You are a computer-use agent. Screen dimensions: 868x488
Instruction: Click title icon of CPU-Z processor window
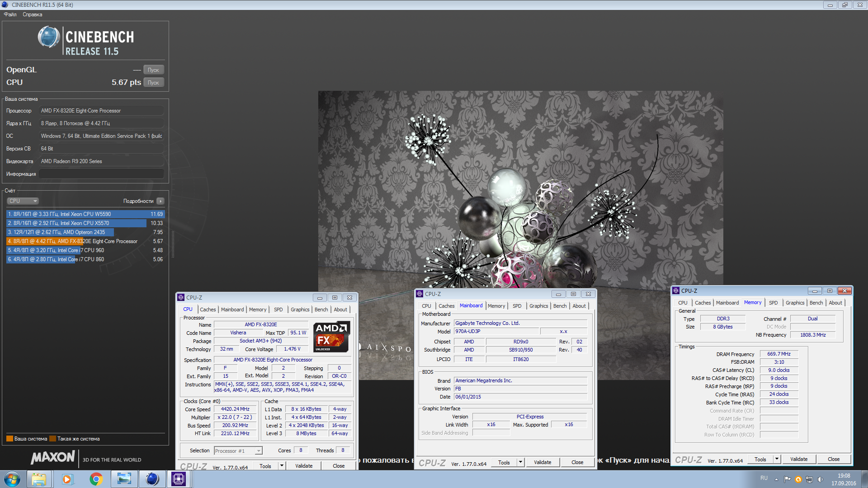(181, 297)
